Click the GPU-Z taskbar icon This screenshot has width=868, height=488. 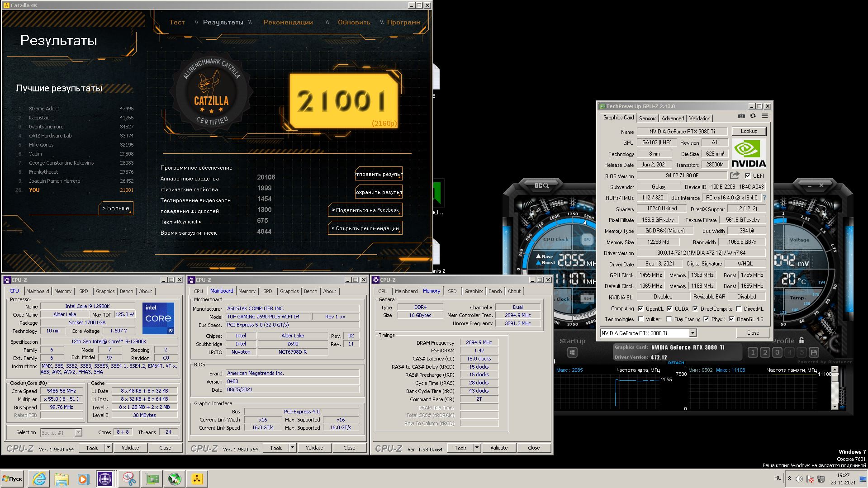(x=152, y=479)
